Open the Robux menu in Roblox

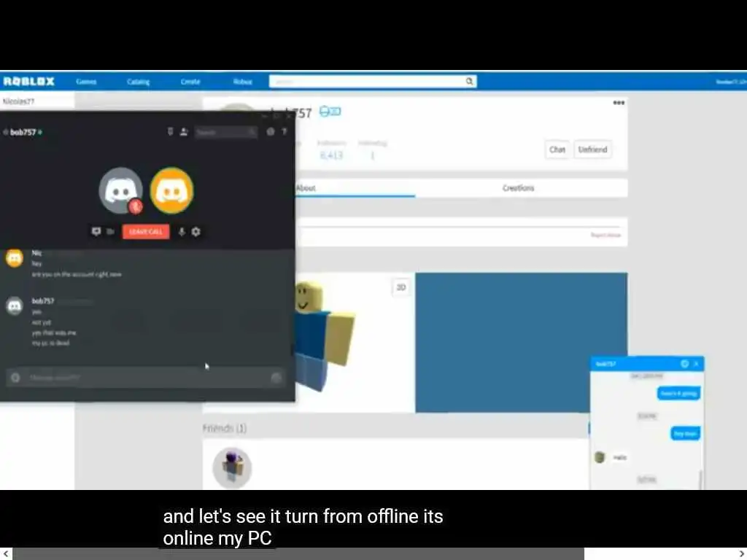coord(242,82)
